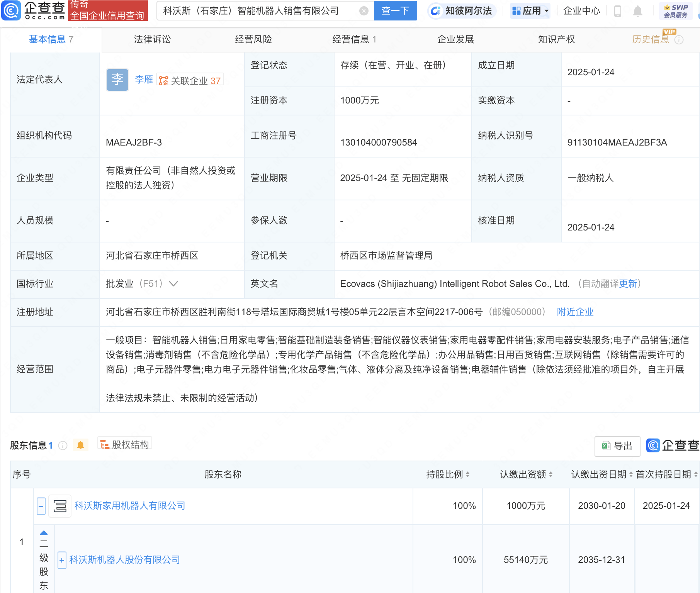Clear the search box with the X icon
Screen dimensions: 700x593
point(364,11)
